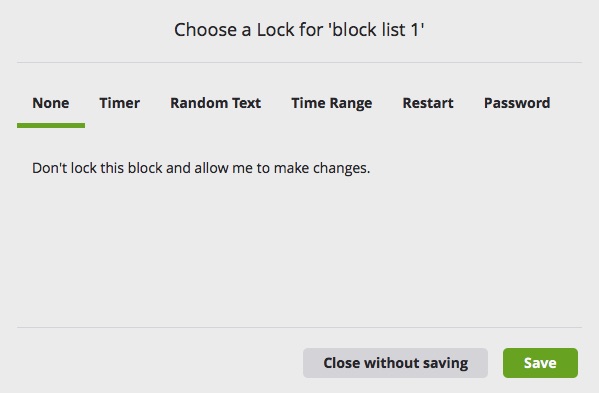This screenshot has height=393, width=599.
Task: Select the None lock tab
Action: point(51,103)
